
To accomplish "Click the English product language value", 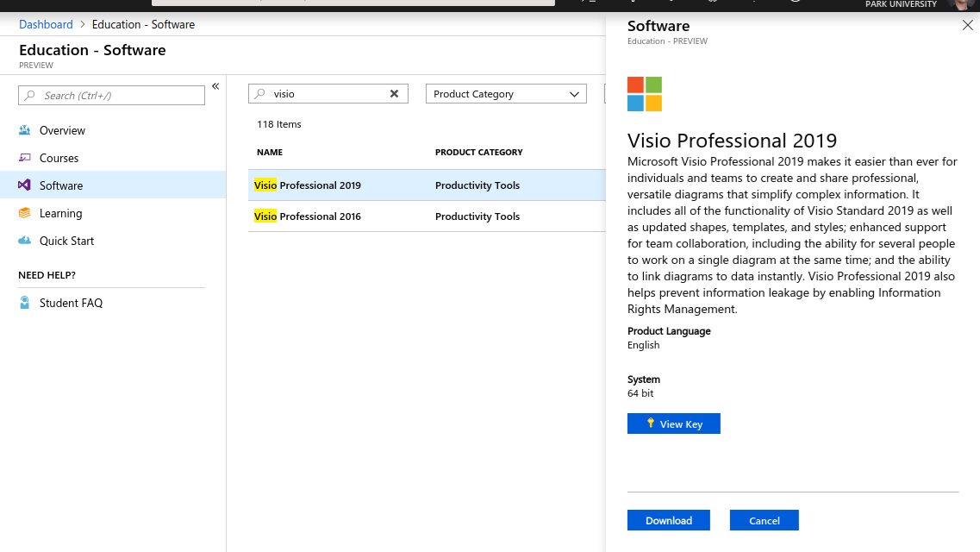I will (643, 345).
